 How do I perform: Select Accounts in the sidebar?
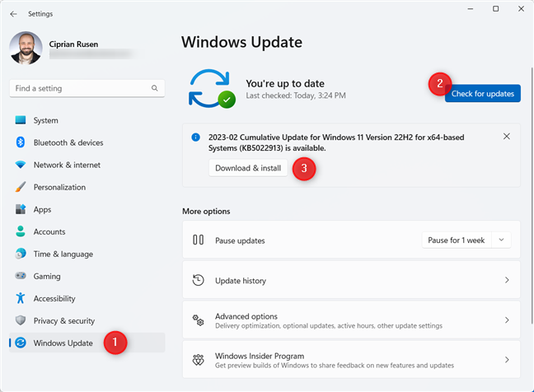pyautogui.click(x=87, y=231)
